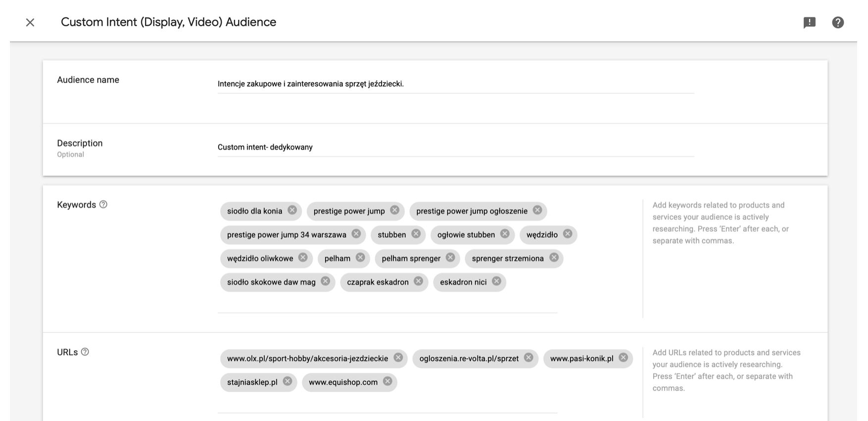The height and width of the screenshot is (421, 868).
Task: Show the URLs help tooltip icon
Action: (85, 352)
